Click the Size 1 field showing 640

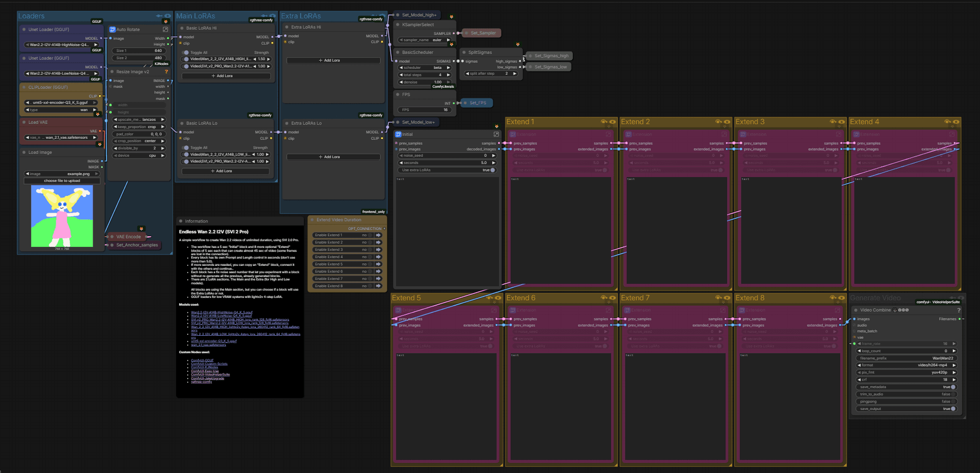pos(139,51)
